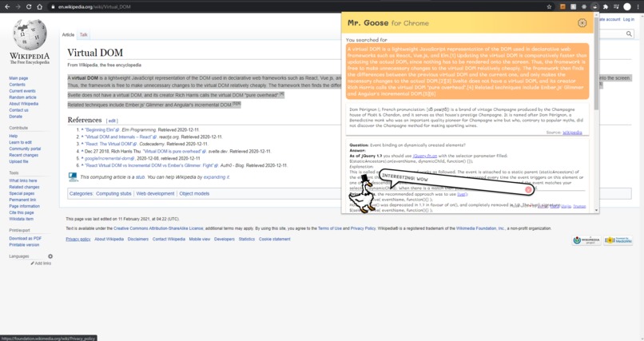The image size is (644, 341).
Task: Click the scrollbar in Mr. Goose popup
Action: (x=596, y=64)
